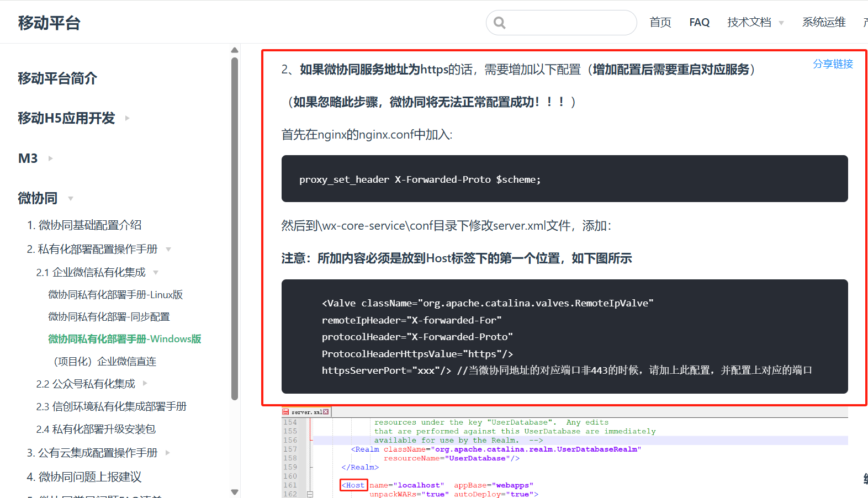
Task: Open the FAQ nav item
Action: [700, 22]
